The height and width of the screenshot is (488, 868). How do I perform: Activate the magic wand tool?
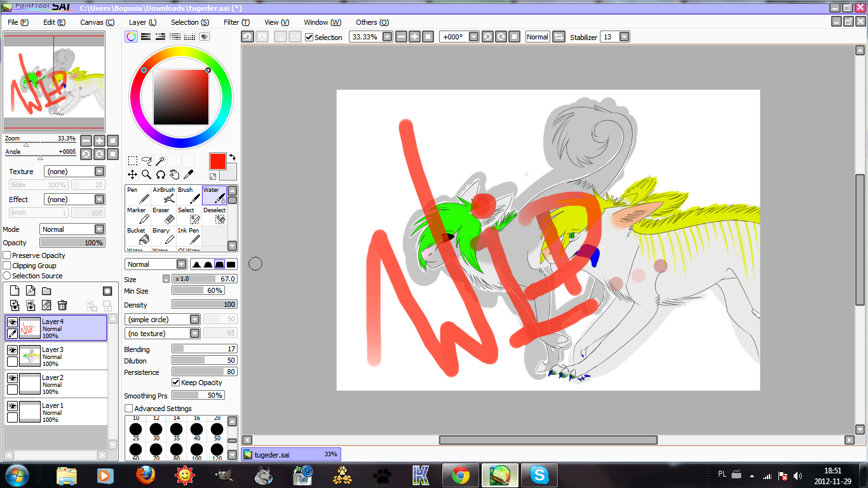click(160, 161)
